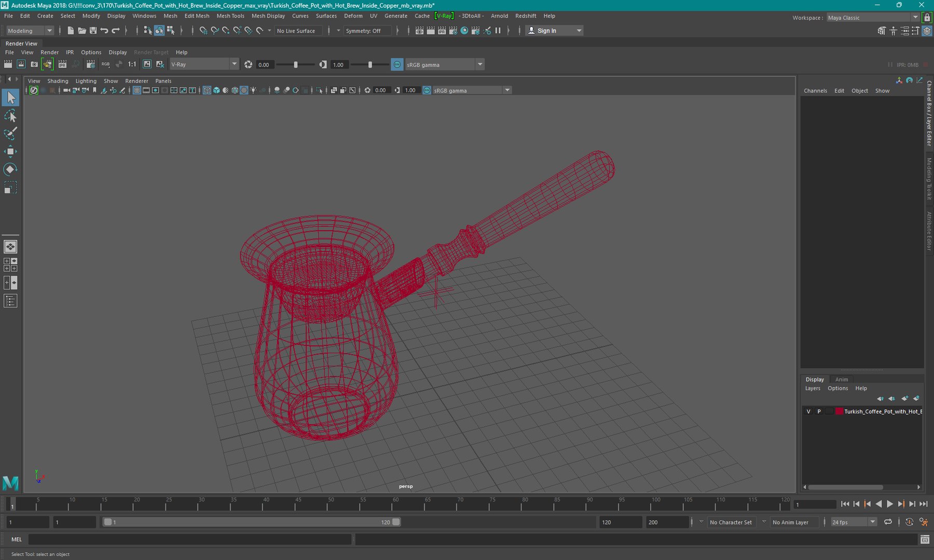The height and width of the screenshot is (560, 934).
Task: Select the arrow Select tool in the toolbox
Action: 10,97
